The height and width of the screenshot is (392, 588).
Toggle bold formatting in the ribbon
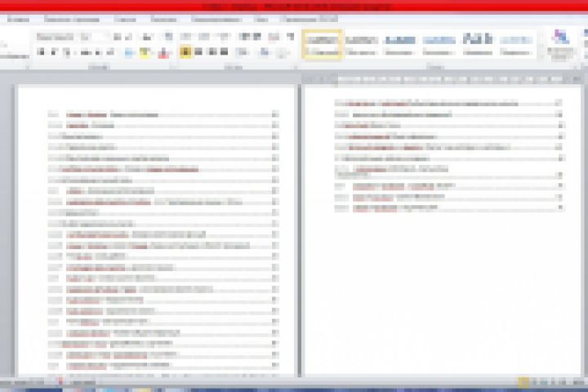pos(41,52)
